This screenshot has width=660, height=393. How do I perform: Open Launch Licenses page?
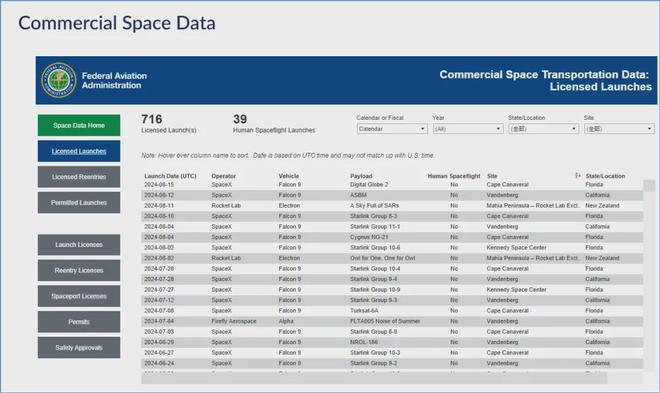79,244
